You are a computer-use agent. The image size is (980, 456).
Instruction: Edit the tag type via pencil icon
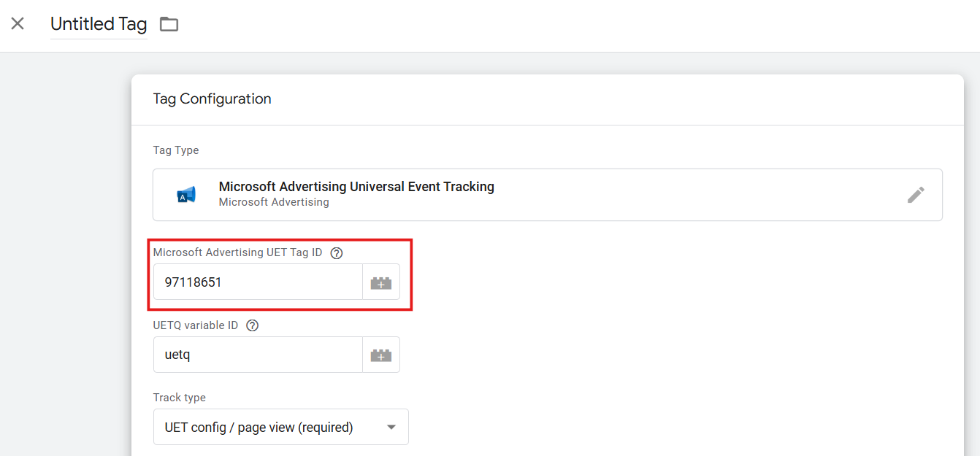916,195
